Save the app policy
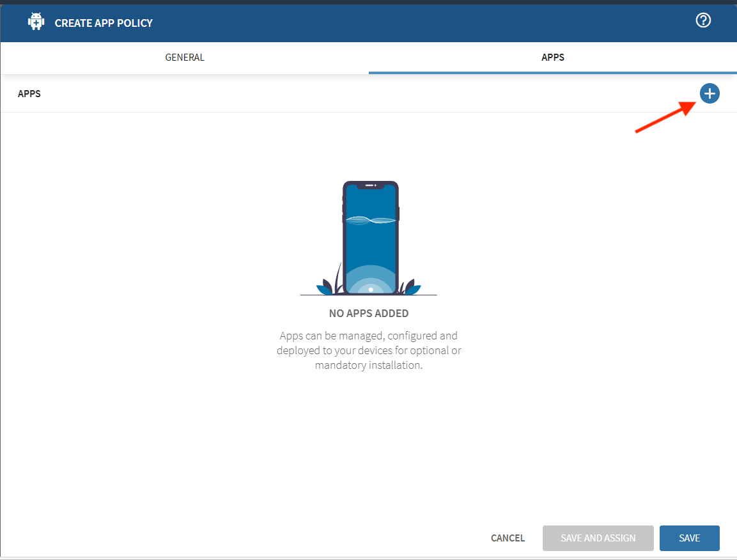The height and width of the screenshot is (560, 737). (689, 538)
